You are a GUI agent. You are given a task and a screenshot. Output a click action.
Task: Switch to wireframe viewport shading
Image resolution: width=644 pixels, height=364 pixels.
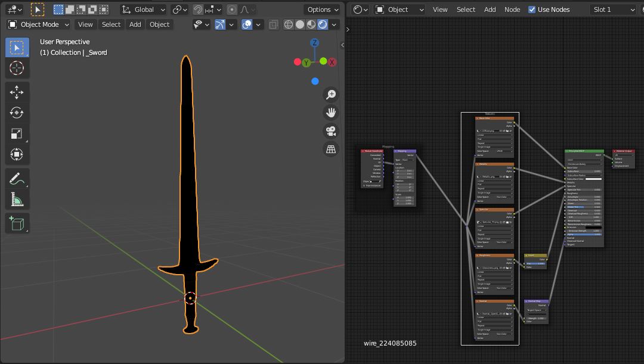[289, 24]
